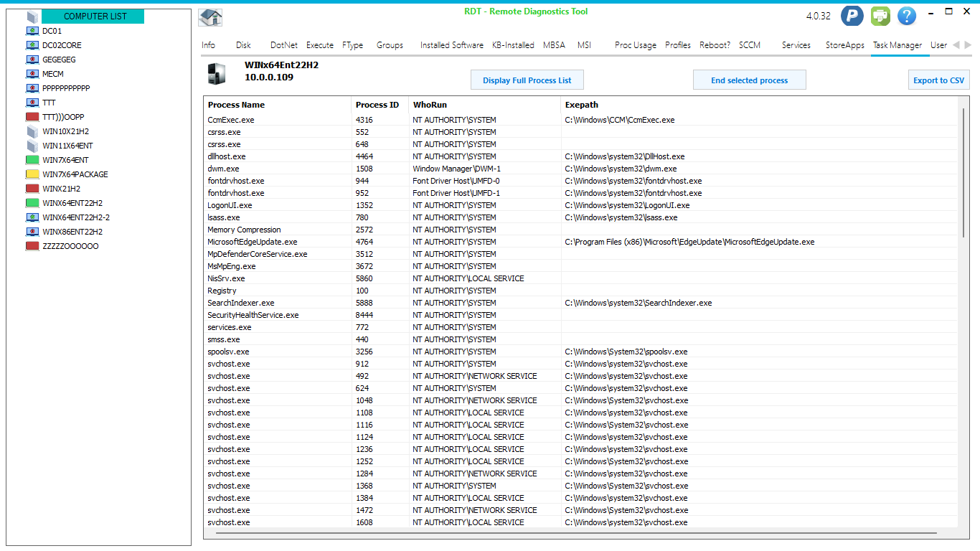Viewport: 980px width, 551px height.
Task: Select the spoolsv.exe process row
Action: pyautogui.click(x=581, y=352)
